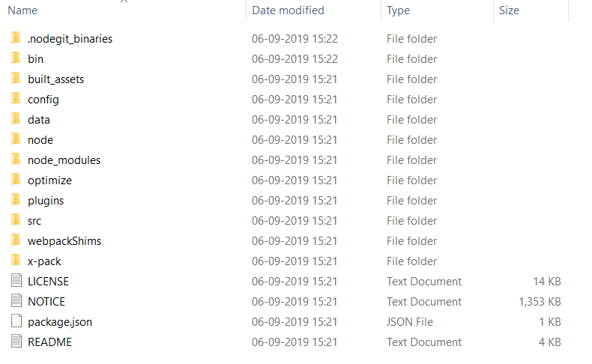Click the NOTICE text file icon
The width and height of the screenshot is (592, 364).
[x=16, y=301]
